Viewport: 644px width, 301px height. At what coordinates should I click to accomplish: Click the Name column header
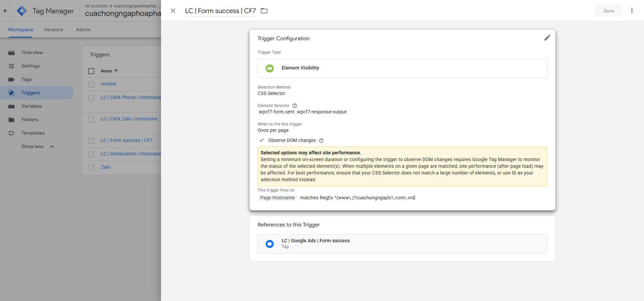coord(106,71)
